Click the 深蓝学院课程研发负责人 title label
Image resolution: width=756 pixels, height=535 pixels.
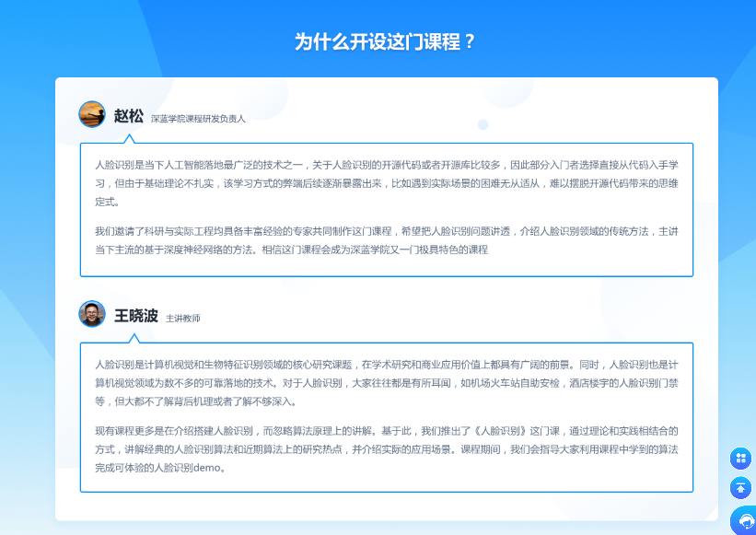coord(198,119)
